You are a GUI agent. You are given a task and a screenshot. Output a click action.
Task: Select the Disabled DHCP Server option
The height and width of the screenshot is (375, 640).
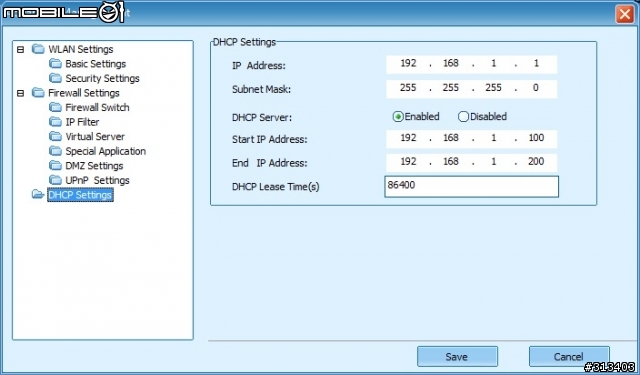coord(463,117)
